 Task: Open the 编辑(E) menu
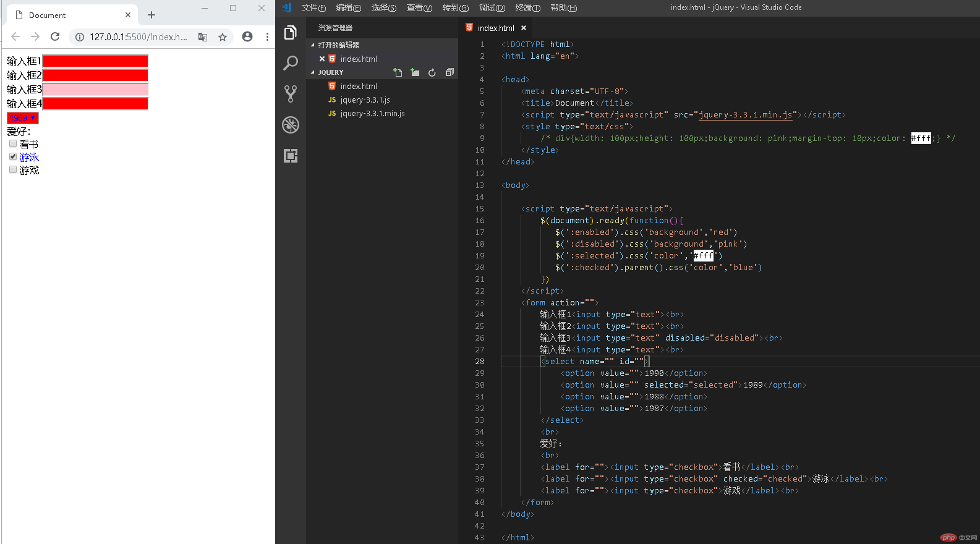click(349, 7)
